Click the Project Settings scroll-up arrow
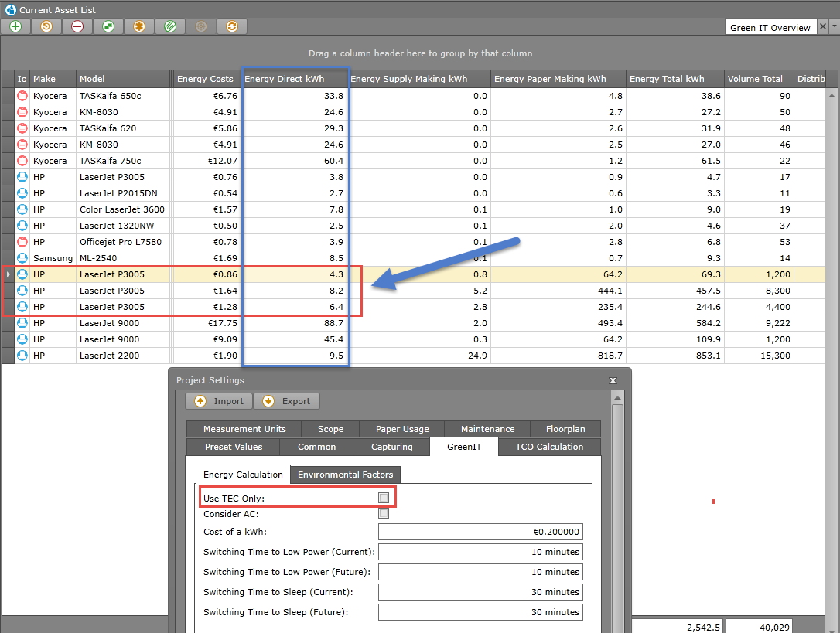Viewport: 840px width, 633px height. (617, 398)
